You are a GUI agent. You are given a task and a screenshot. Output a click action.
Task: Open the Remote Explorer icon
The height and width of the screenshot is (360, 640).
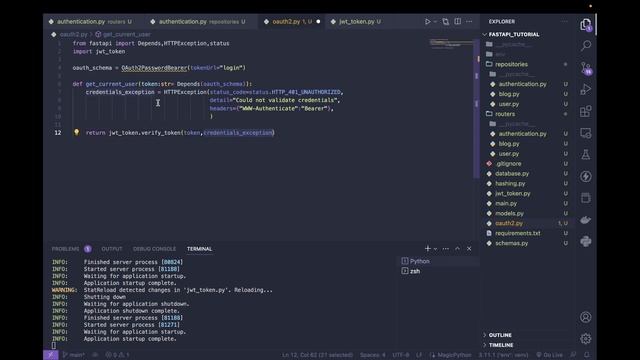click(586, 133)
